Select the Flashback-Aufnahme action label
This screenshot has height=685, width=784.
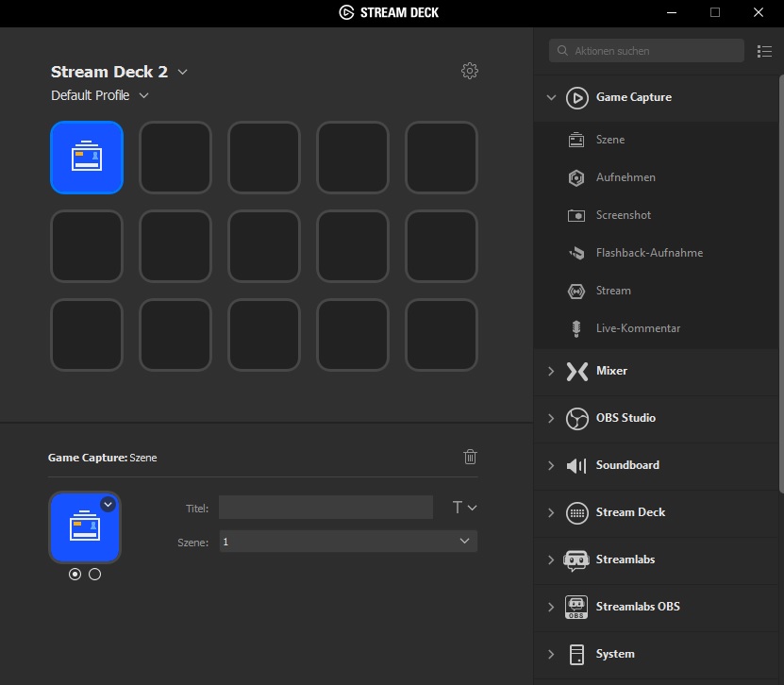pos(649,253)
